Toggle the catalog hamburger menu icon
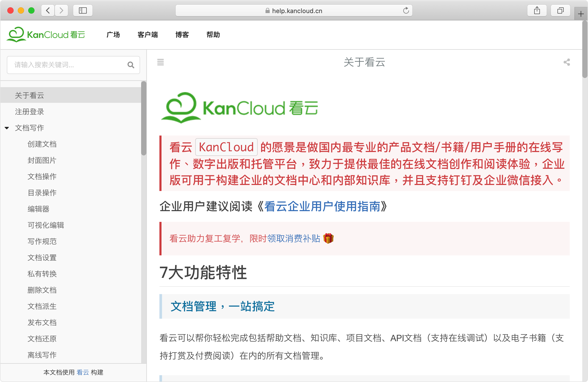 160,62
